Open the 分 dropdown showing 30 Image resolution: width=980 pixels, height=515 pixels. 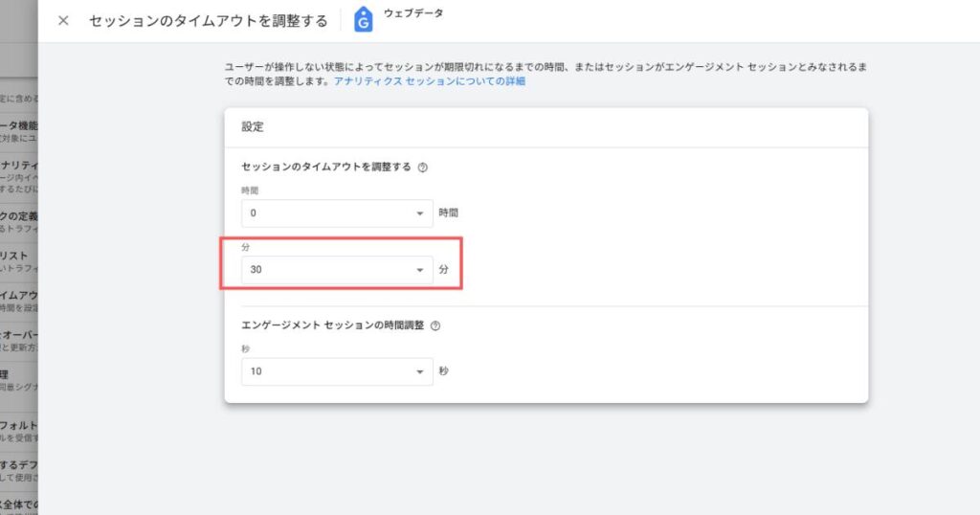(x=337, y=270)
